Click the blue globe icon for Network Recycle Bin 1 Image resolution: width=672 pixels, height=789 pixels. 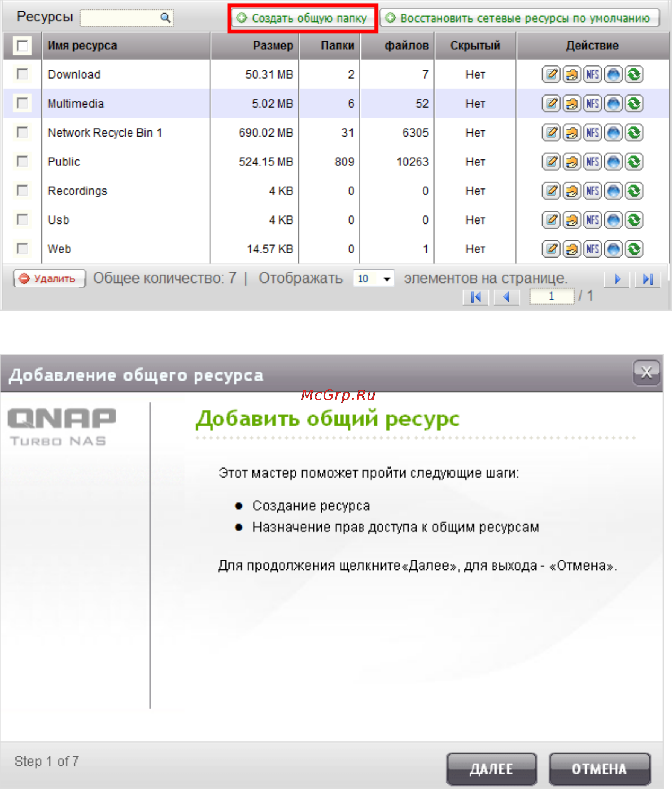[x=613, y=132]
